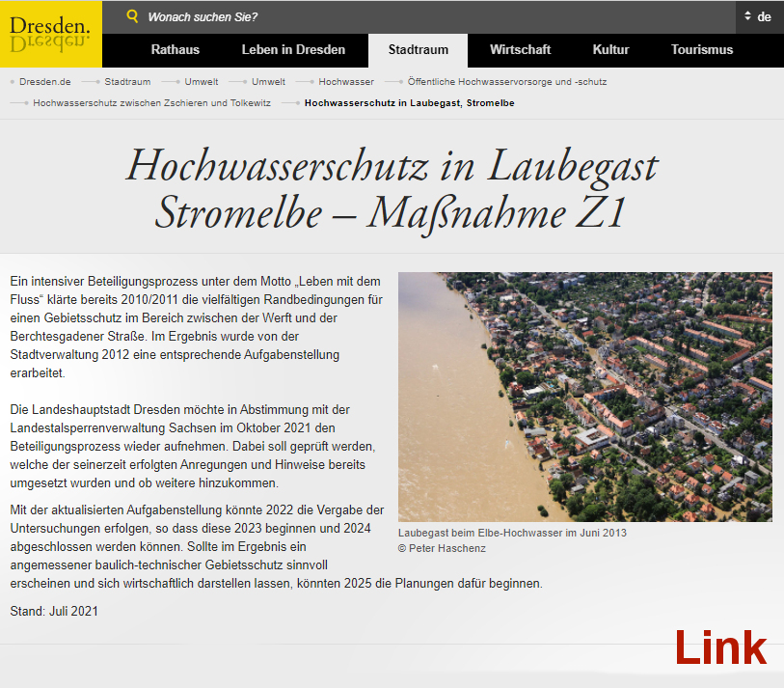Image resolution: width=784 pixels, height=688 pixels.
Task: Focus the 'Wonach suchen Sie?' search field
Action: coord(386,16)
